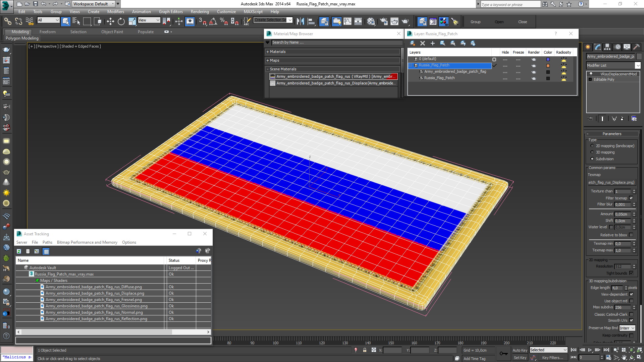Click the Open group button
Viewport: 644px width, 362px height.
click(x=499, y=22)
